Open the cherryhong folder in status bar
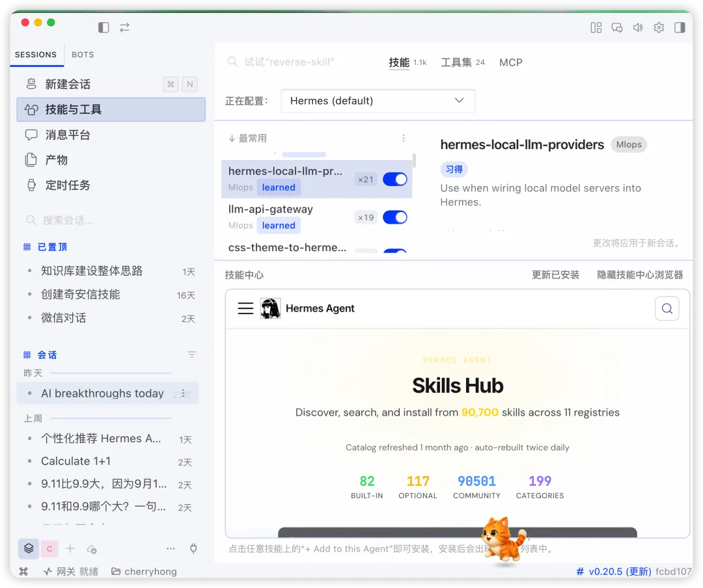703x588 pixels. coord(144,572)
